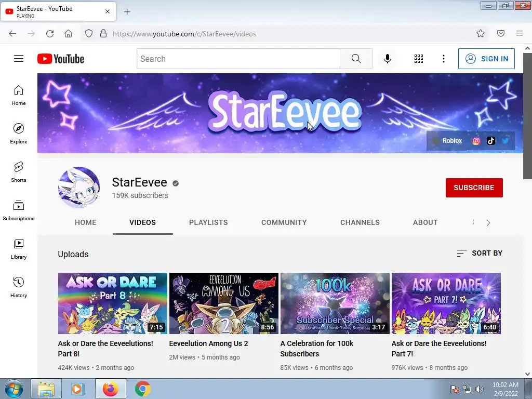Click the YouTube search input field
The width and height of the screenshot is (532, 399).
click(x=238, y=59)
